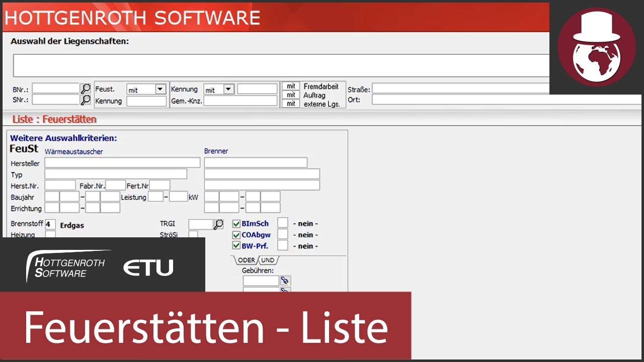
Task: Toggle the 'mit' button for externe Lgs.
Action: (291, 104)
